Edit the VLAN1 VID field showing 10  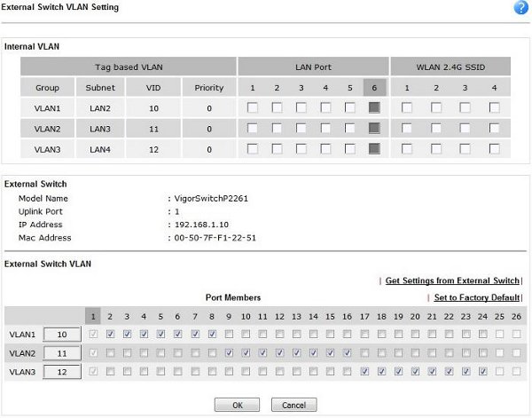62,335
